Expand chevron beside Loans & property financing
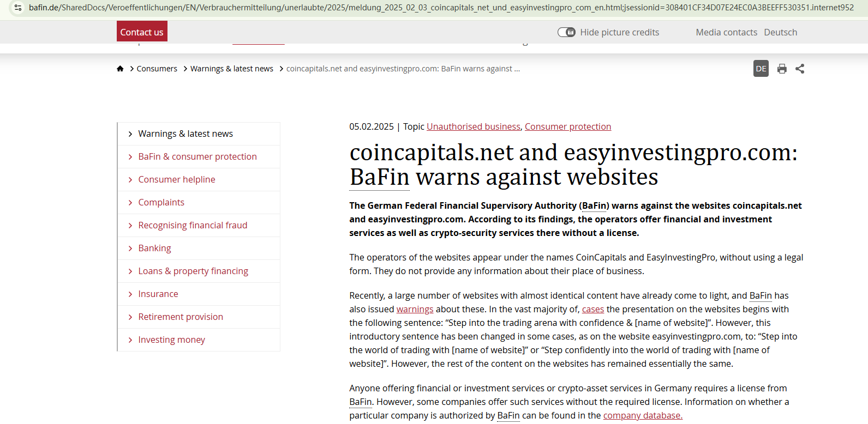868x424 pixels. [130, 271]
